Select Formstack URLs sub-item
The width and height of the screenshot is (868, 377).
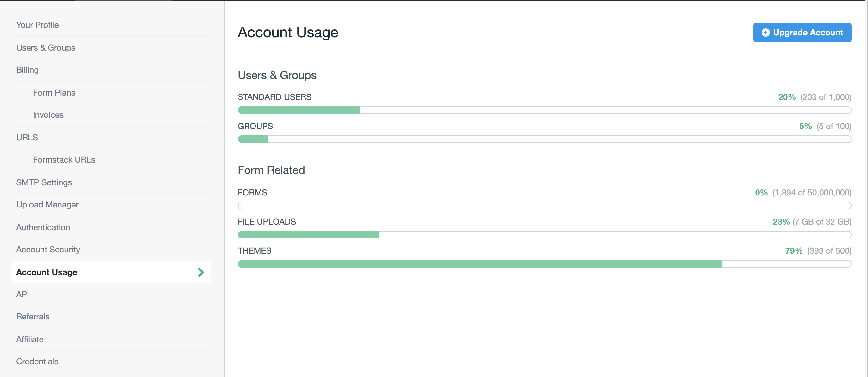64,159
